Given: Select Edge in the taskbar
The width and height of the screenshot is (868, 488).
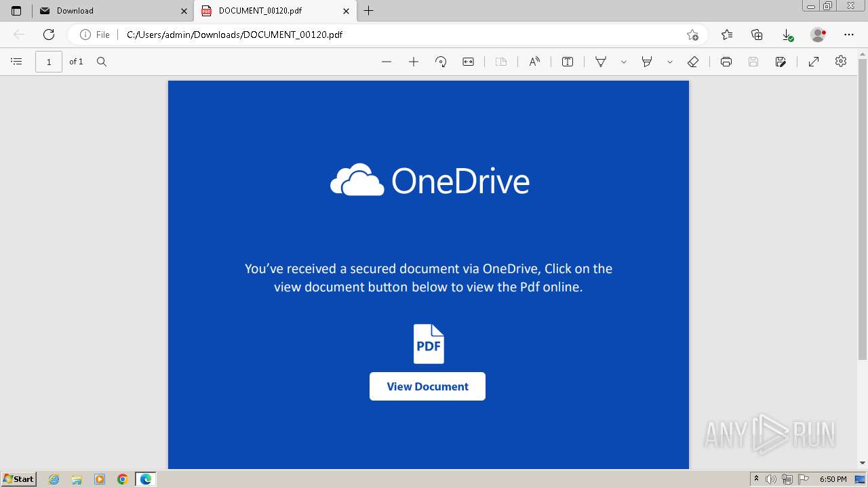Looking at the screenshot, I should (x=146, y=479).
